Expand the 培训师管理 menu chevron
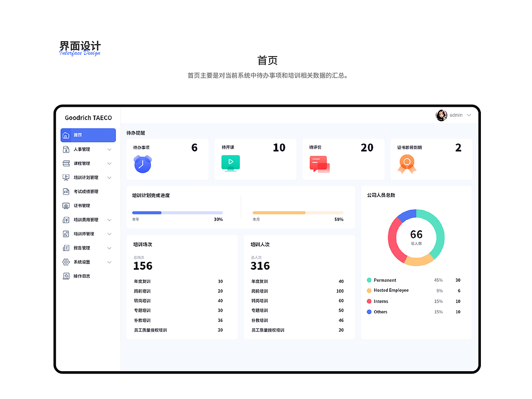This screenshot has height=399, width=532. coord(109,234)
